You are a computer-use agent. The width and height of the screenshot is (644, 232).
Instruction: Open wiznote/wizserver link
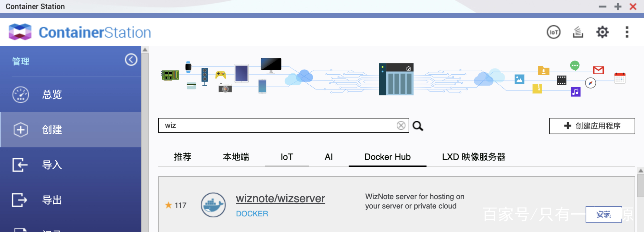click(x=280, y=199)
